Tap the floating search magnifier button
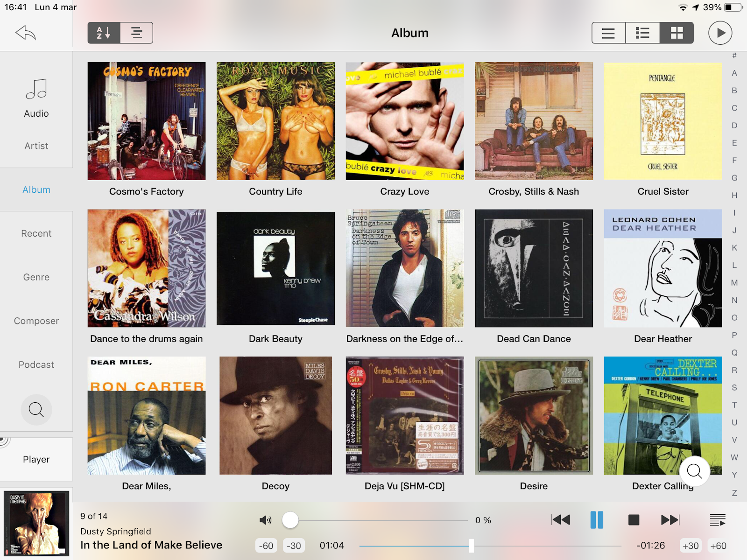 click(x=695, y=471)
